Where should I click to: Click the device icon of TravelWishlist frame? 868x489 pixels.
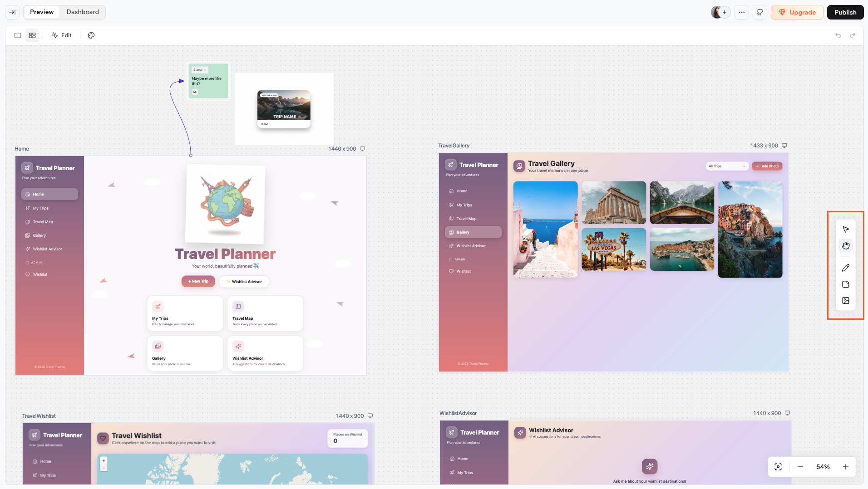(x=370, y=416)
